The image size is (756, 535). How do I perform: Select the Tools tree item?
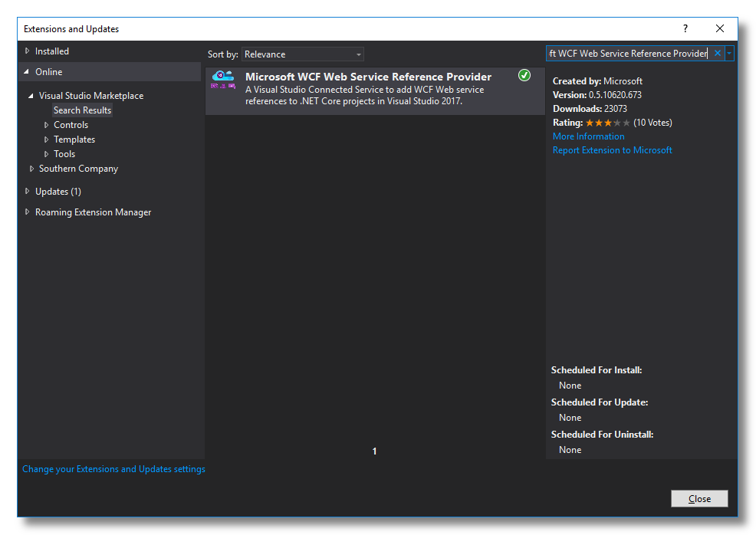tap(64, 154)
